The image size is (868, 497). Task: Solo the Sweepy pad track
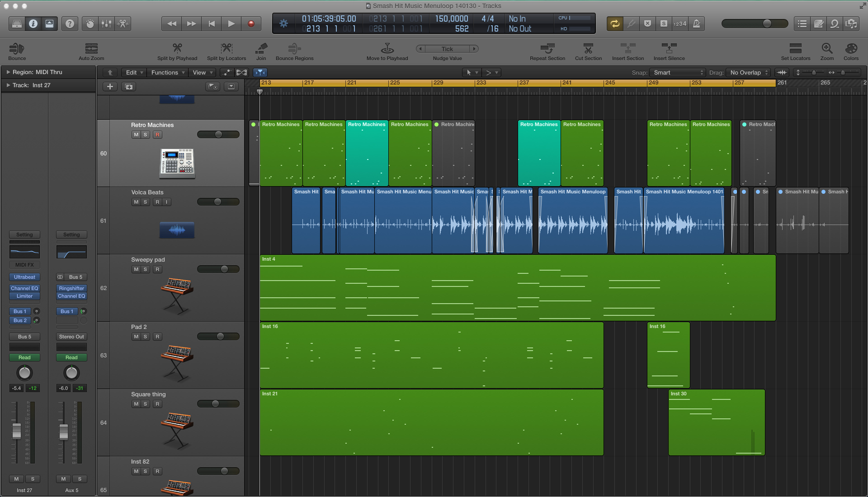145,269
